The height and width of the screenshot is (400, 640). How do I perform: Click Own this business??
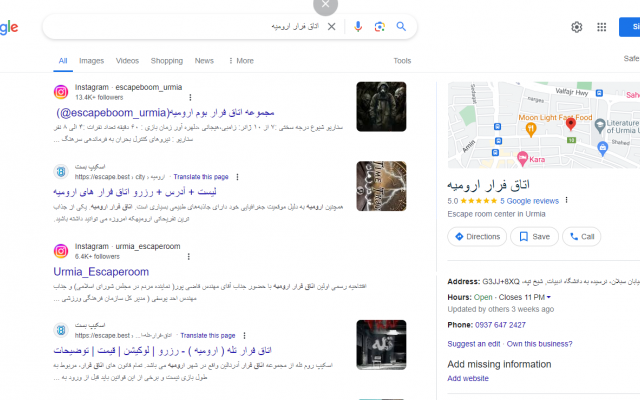coord(539,344)
